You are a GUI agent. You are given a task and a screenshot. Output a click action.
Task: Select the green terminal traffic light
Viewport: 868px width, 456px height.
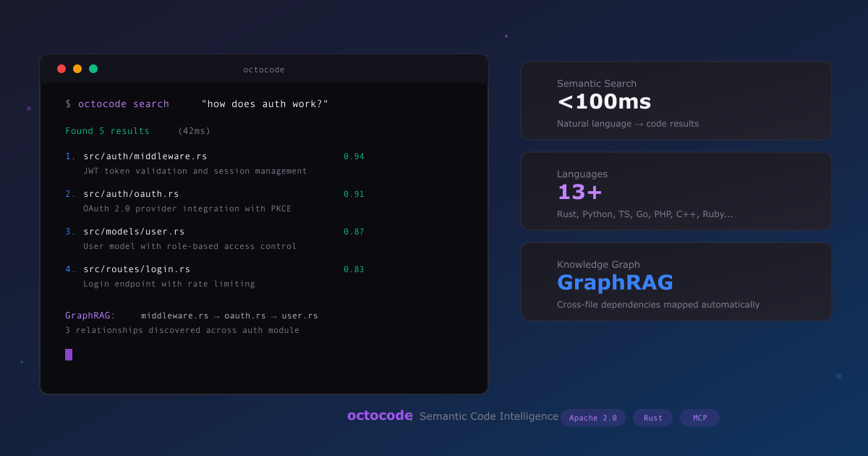click(x=93, y=69)
